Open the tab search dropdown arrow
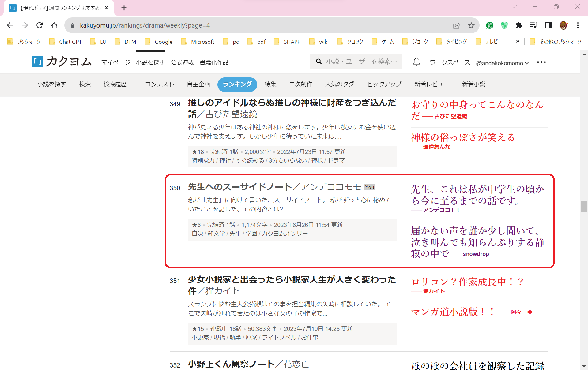 [x=514, y=7]
